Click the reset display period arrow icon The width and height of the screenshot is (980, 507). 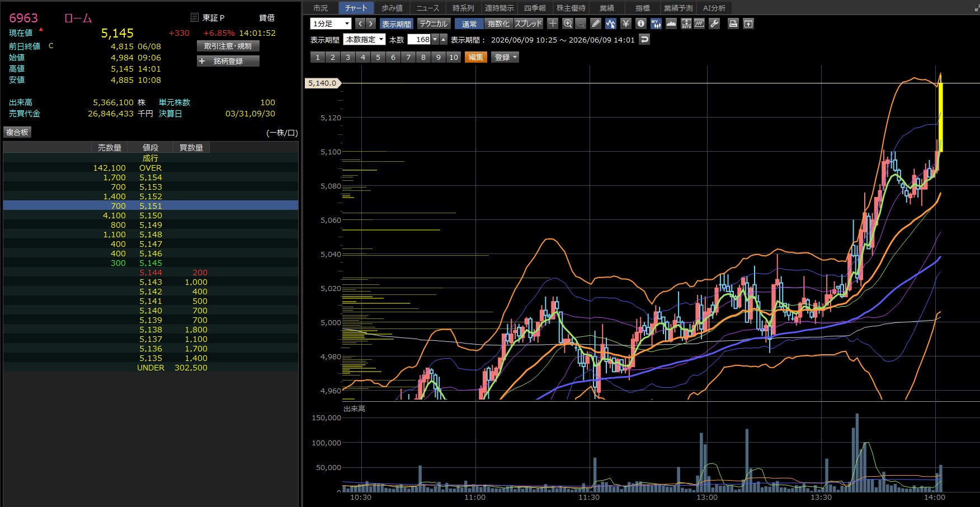pyautogui.click(x=644, y=40)
